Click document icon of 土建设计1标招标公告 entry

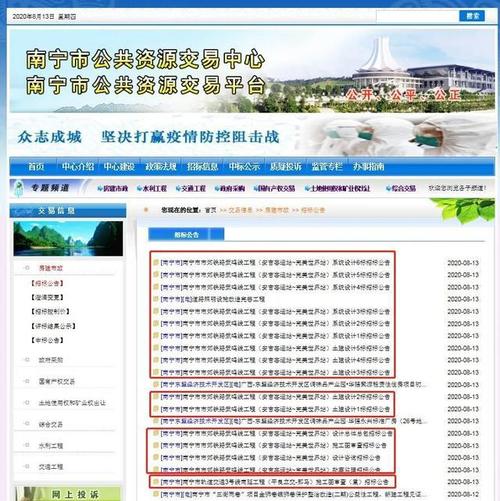[x=155, y=409]
